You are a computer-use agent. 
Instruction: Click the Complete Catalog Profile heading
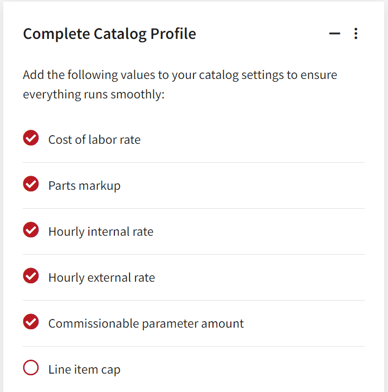click(x=109, y=34)
